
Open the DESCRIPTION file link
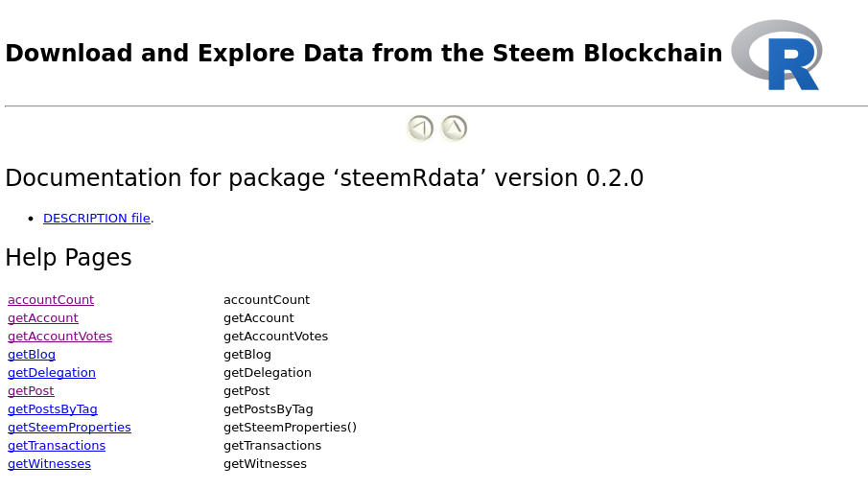click(x=97, y=219)
